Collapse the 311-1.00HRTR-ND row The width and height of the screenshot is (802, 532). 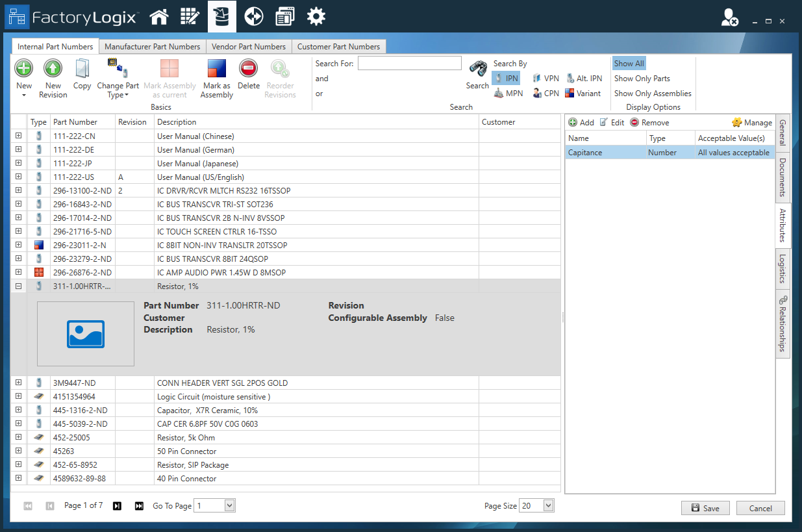[18, 286]
